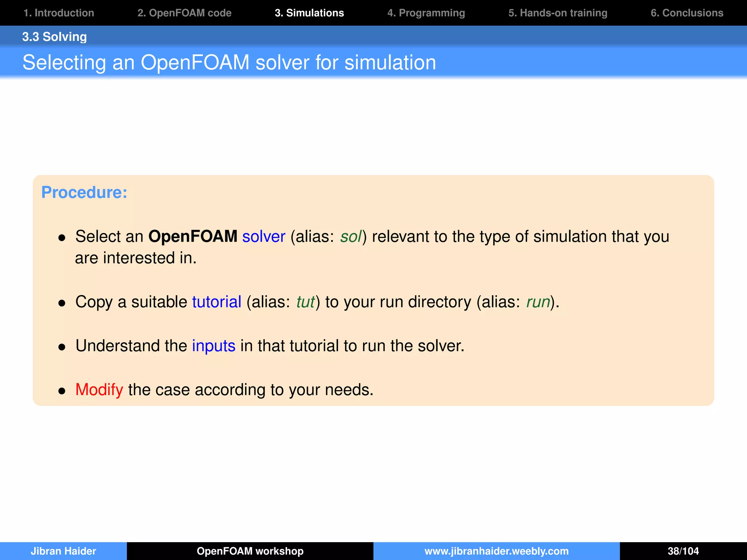Click the blue word 'solver'
The image size is (747, 560).
click(264, 236)
